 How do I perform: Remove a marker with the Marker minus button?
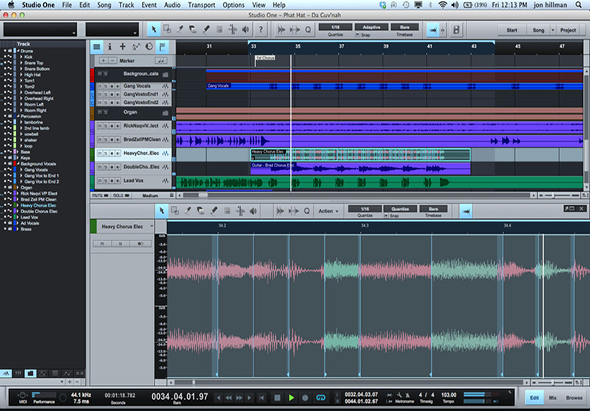(112, 61)
